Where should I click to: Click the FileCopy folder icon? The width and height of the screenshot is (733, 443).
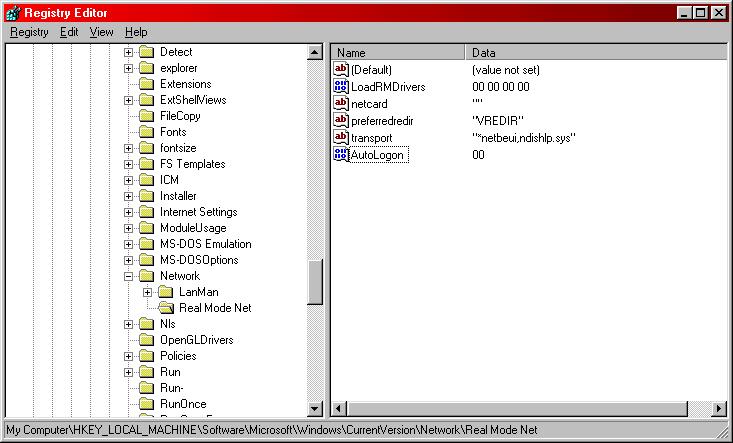[147, 116]
